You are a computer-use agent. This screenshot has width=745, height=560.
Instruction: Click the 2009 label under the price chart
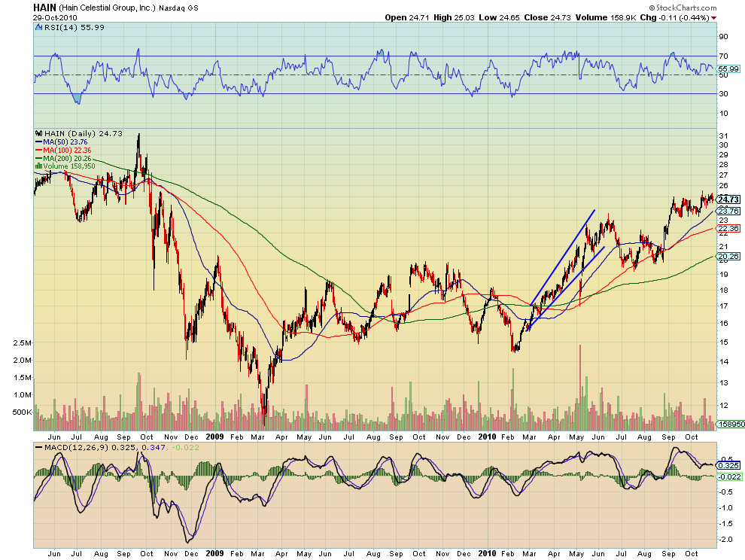[x=214, y=437]
